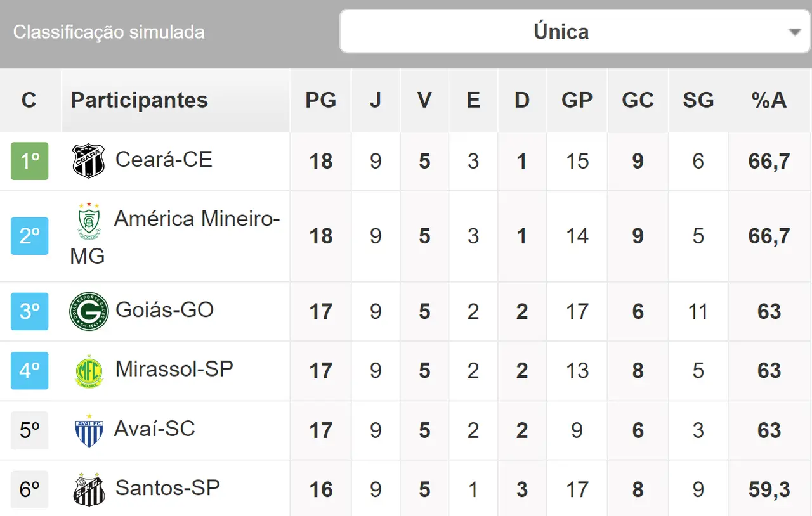Click the Avaí-SC club crest
Screen dimensions: 812x516
coord(89,430)
